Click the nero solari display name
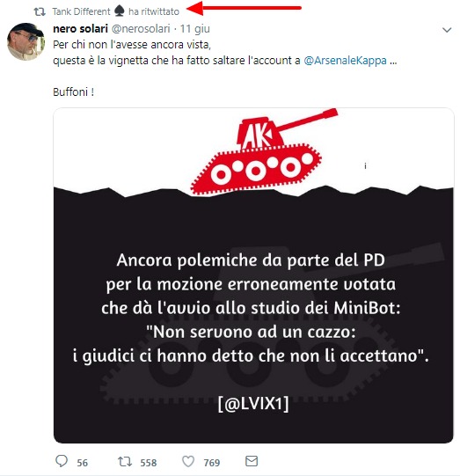Viewport: 460px width, 476px height. [x=80, y=28]
